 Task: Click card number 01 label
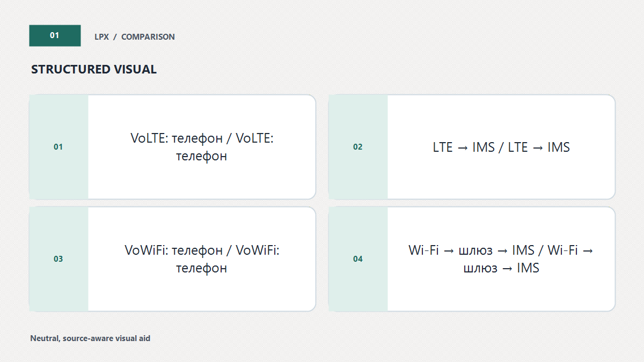point(58,147)
